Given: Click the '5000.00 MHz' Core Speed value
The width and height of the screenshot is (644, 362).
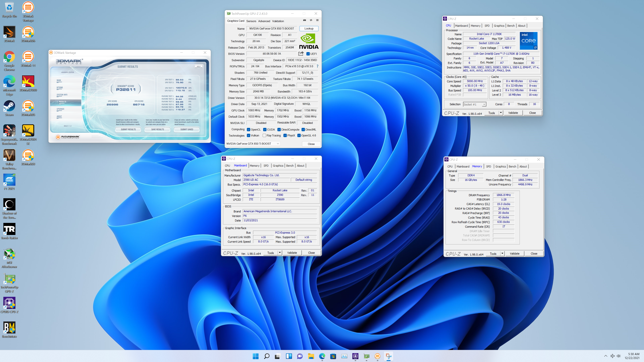Looking at the screenshot, I should tap(474, 81).
